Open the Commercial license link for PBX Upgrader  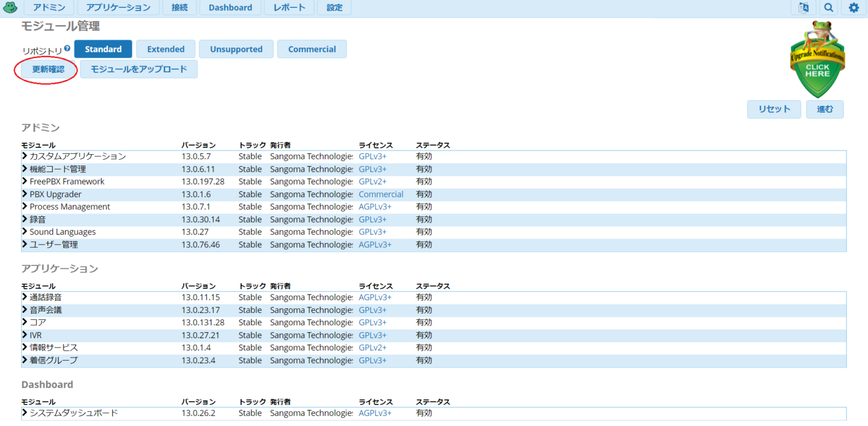[381, 194]
